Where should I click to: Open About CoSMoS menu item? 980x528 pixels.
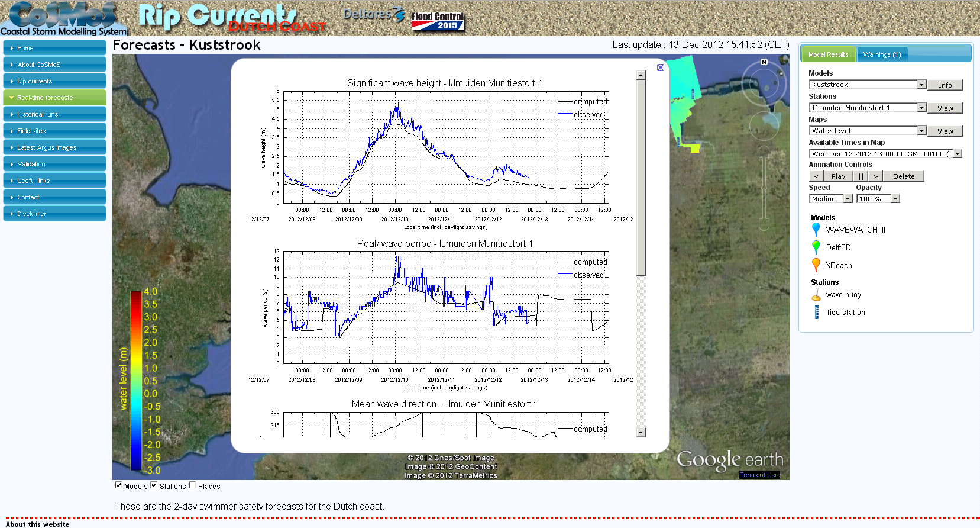point(54,65)
